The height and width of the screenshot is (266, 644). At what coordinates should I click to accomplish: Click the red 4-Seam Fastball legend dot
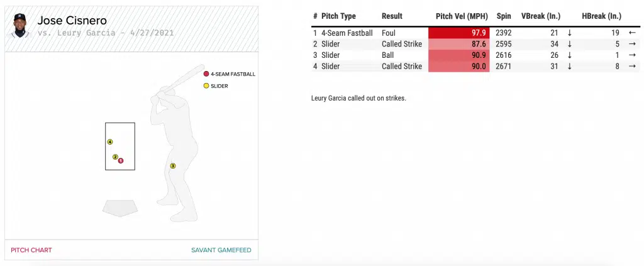pyautogui.click(x=206, y=74)
